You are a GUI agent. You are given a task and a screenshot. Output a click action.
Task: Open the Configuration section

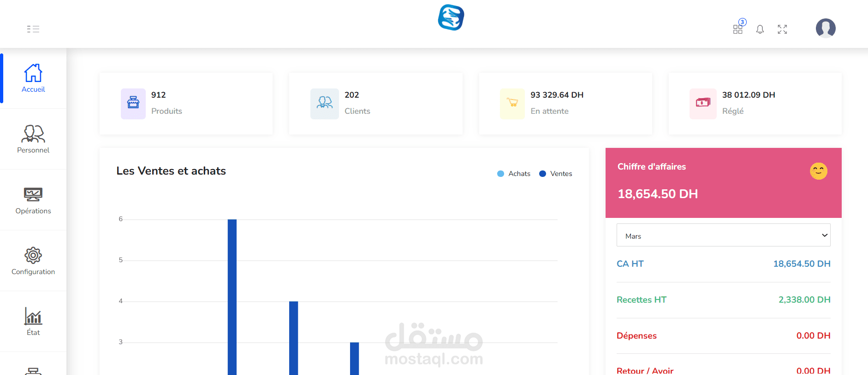pyautogui.click(x=33, y=261)
